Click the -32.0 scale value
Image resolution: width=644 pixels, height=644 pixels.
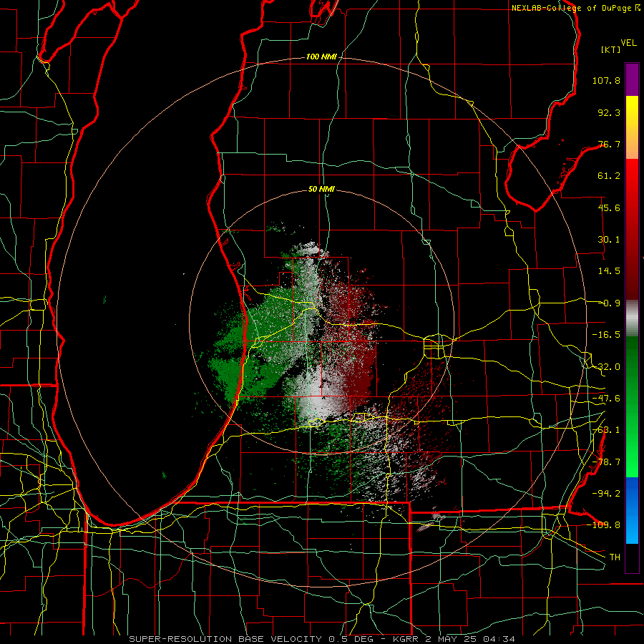(606, 367)
